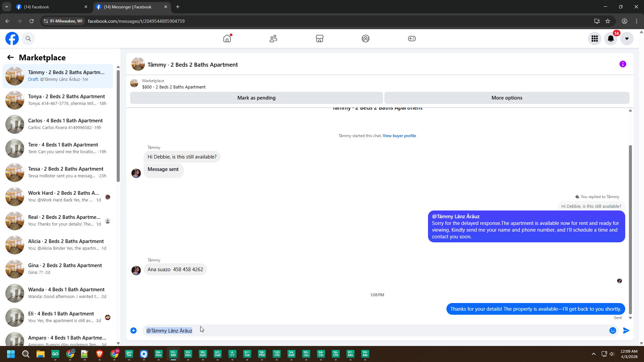
Task: Open the Gaming controller icon
Action: click(412, 39)
